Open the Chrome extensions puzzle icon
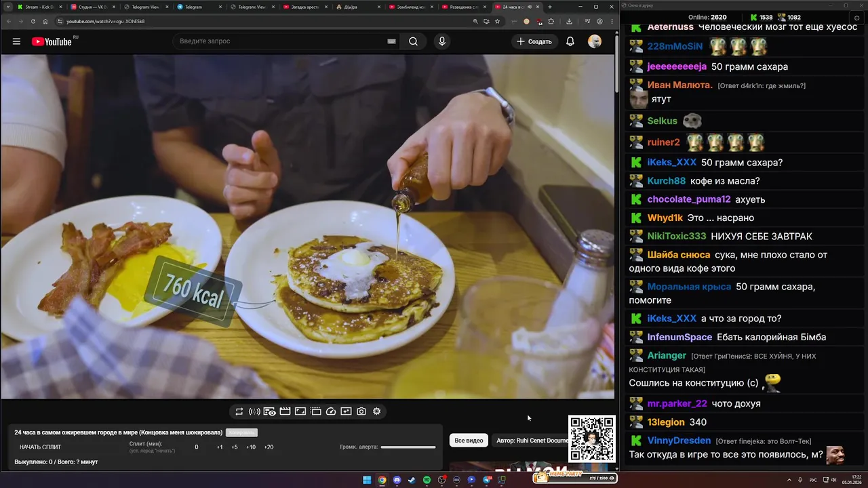The width and height of the screenshot is (868, 488). (551, 21)
